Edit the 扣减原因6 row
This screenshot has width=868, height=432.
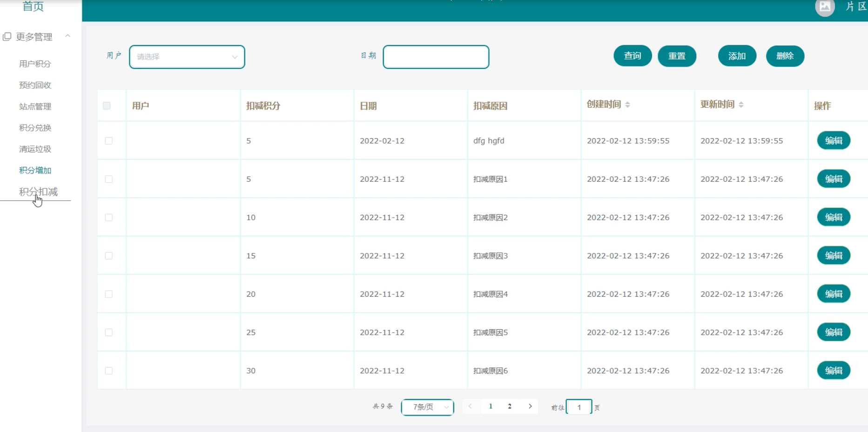834,371
